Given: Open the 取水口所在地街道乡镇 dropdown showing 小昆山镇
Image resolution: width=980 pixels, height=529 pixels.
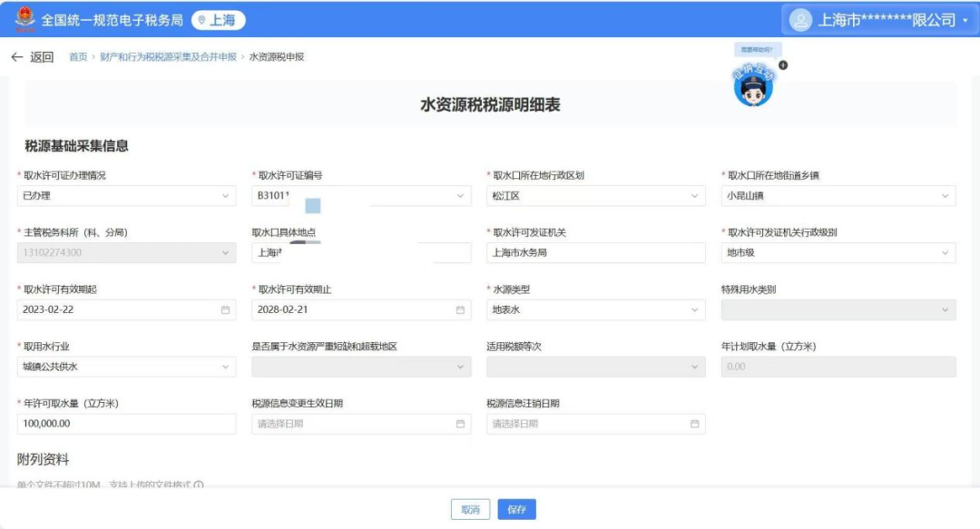Looking at the screenshot, I should coord(946,195).
